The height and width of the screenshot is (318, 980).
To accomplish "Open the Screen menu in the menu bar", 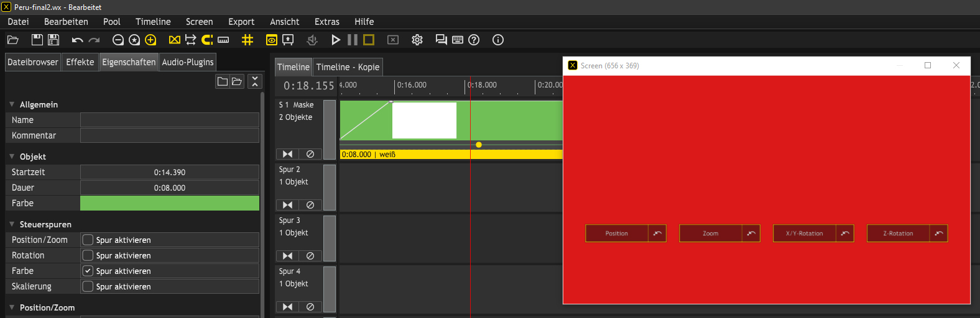I will [199, 22].
